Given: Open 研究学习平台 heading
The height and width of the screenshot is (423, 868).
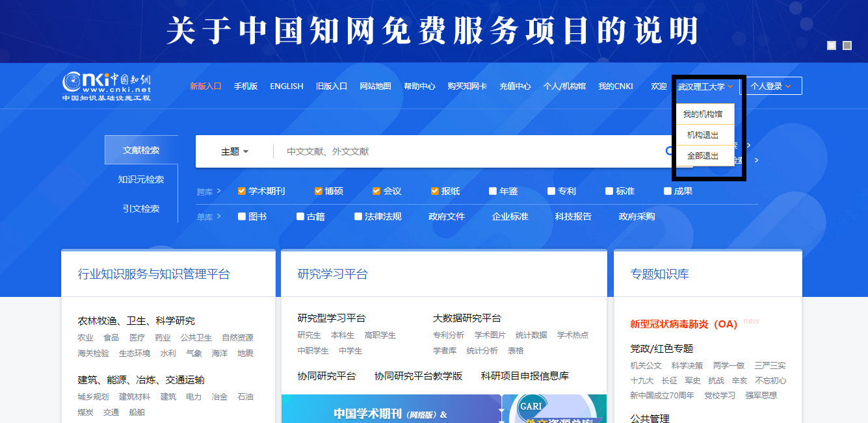Looking at the screenshot, I should coord(333,274).
